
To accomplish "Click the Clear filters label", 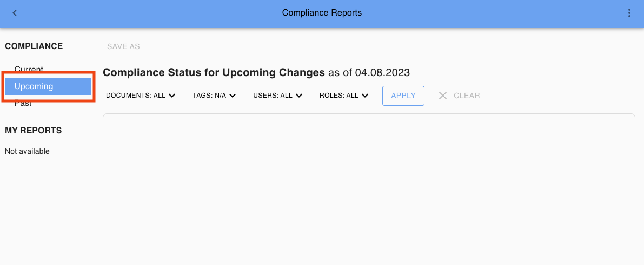I will click(x=467, y=96).
